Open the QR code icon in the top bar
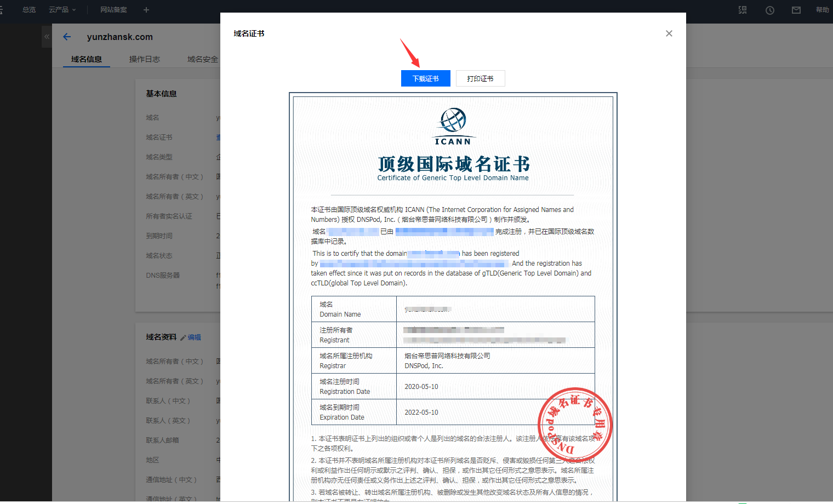The image size is (833, 504). coord(743,10)
